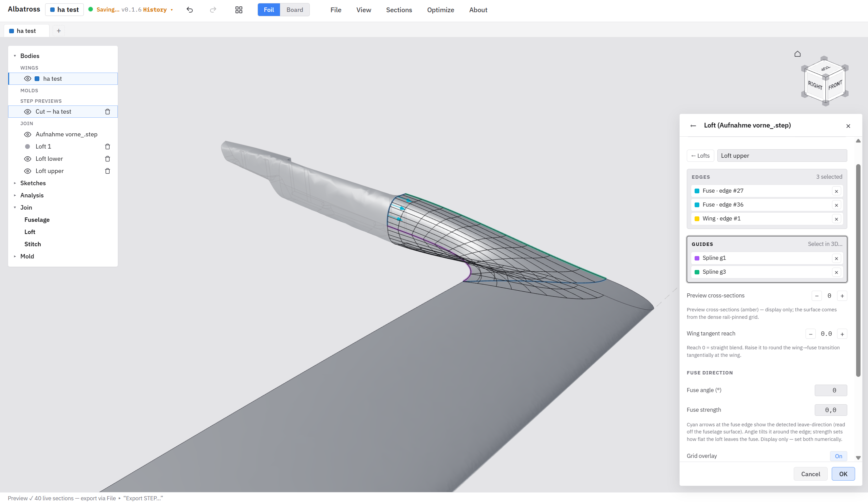The image size is (868, 504).
Task: Remove Spline g1 from guides
Action: pyautogui.click(x=836, y=258)
